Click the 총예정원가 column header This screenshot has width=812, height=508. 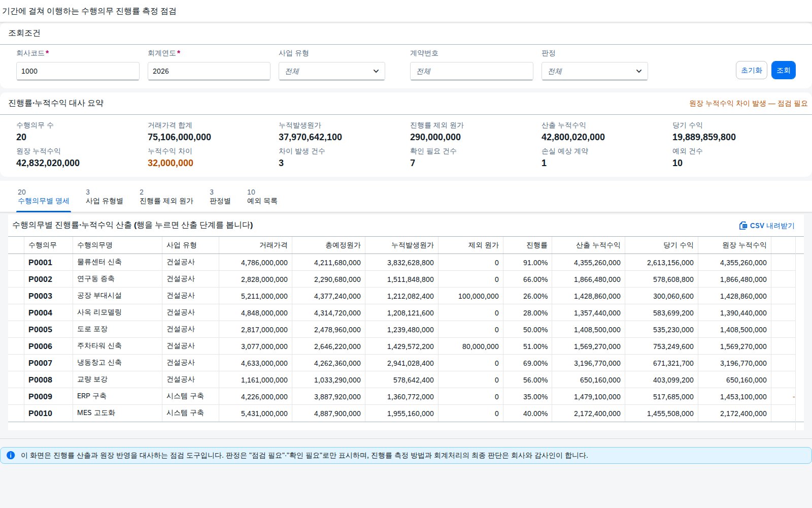coord(329,245)
